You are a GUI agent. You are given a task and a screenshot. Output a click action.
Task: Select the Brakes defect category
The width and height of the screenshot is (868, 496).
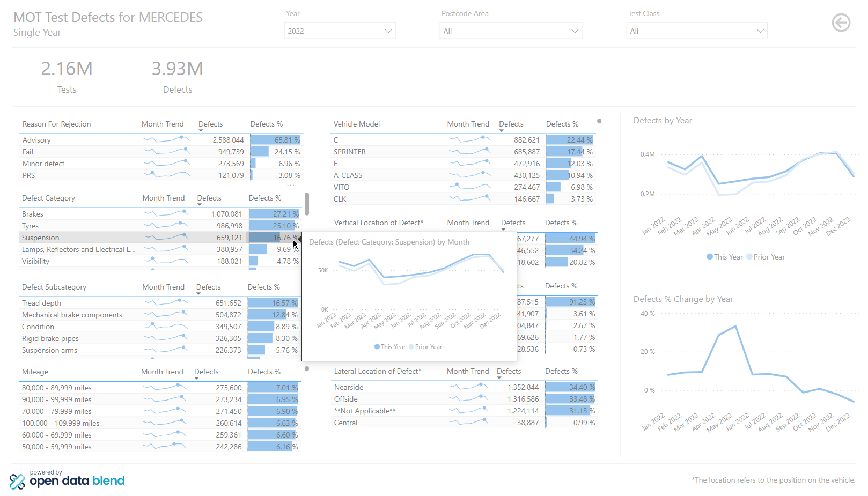coord(160,214)
